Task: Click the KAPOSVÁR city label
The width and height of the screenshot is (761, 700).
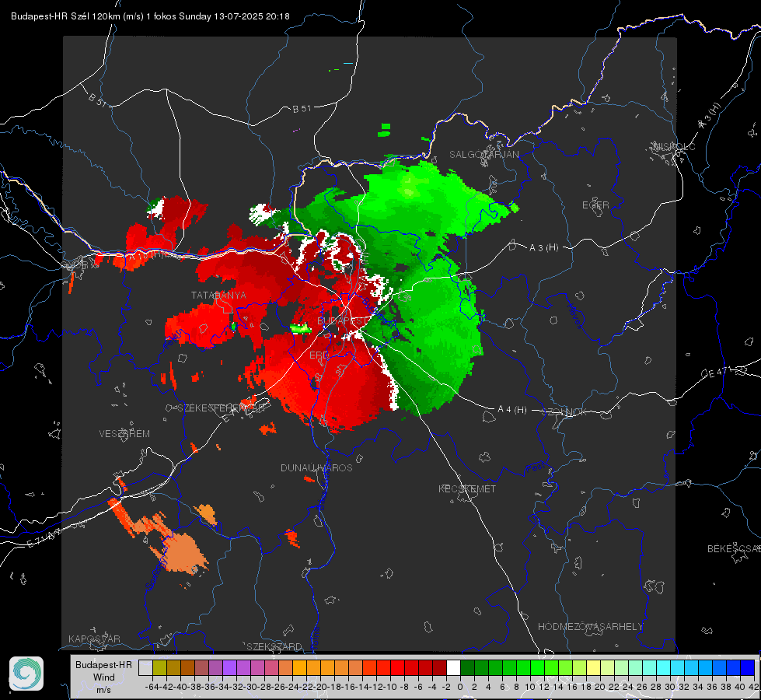Action: point(94,639)
